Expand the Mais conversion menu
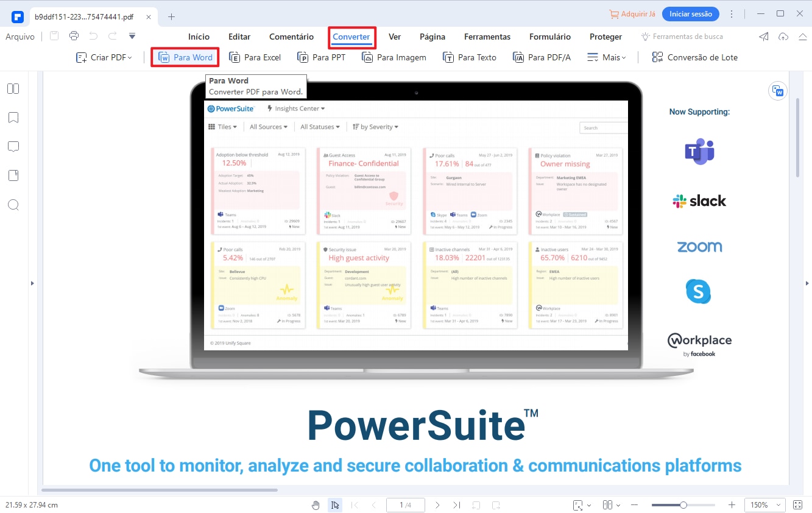This screenshot has width=812, height=513. pos(606,57)
